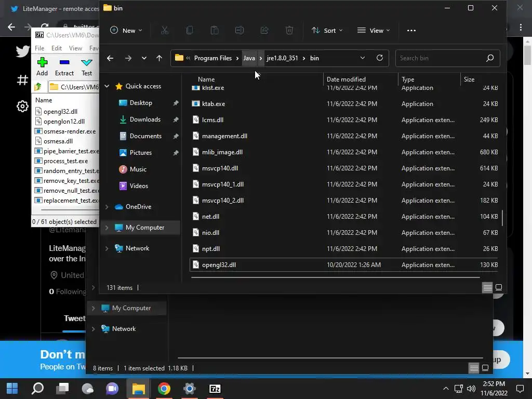Expand Network in rear Explorer window

tap(94, 329)
